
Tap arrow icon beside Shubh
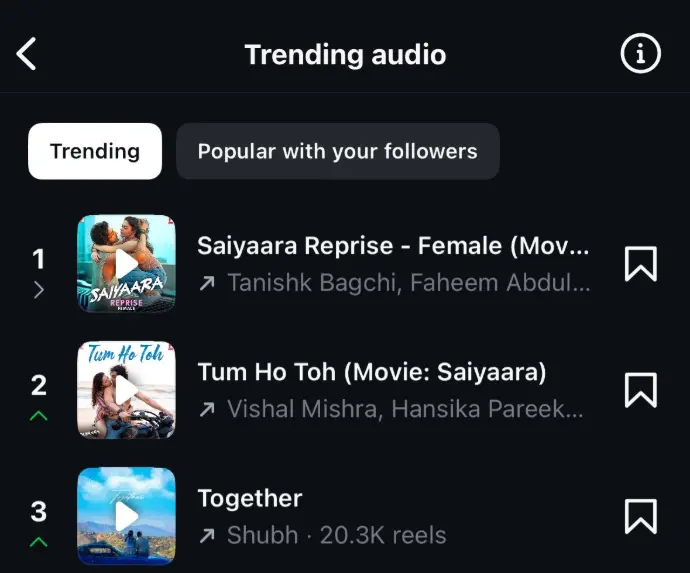207,536
